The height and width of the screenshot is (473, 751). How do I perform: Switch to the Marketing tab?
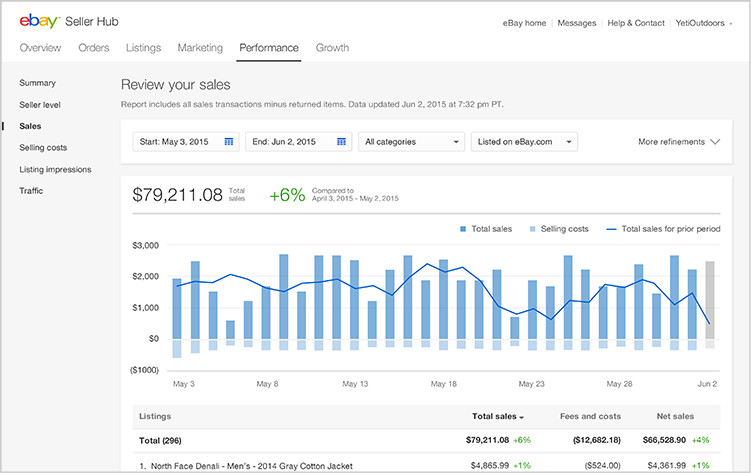[200, 48]
